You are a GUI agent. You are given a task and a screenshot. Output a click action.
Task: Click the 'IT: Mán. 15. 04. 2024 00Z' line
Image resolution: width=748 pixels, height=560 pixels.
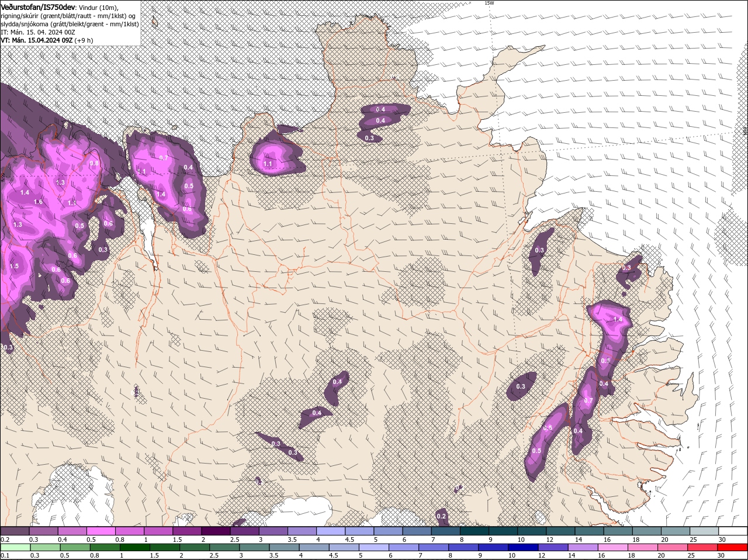37,32
